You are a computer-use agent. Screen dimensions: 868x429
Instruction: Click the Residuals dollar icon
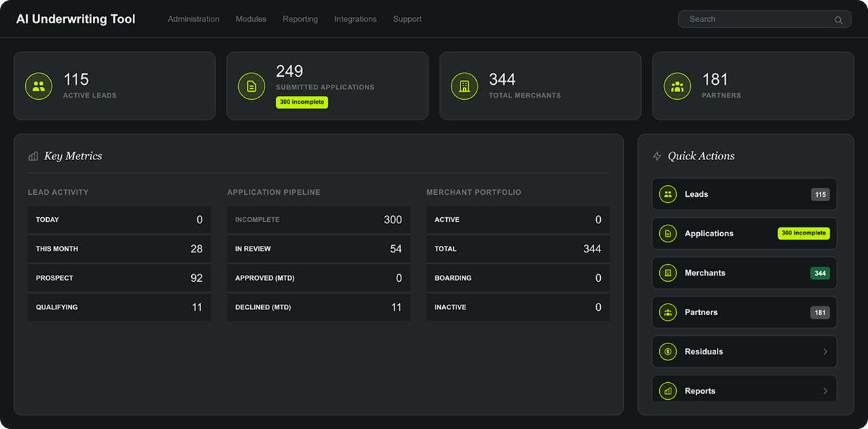tap(668, 352)
